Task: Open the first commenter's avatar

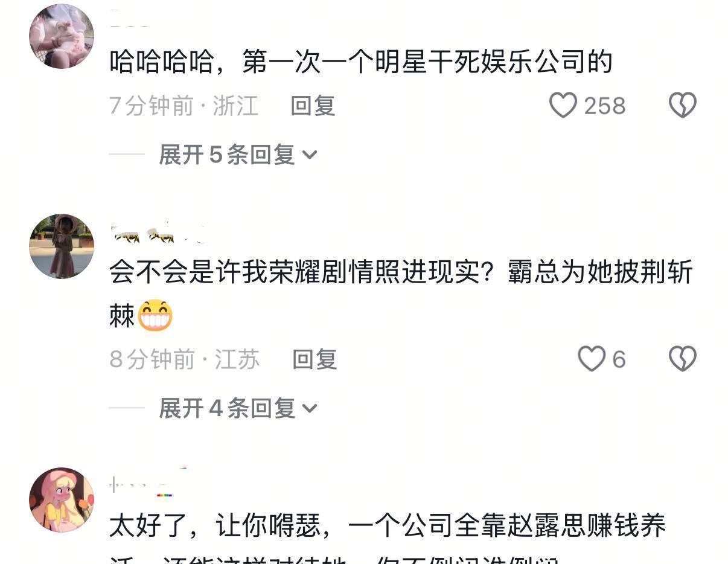Action: coord(62,36)
